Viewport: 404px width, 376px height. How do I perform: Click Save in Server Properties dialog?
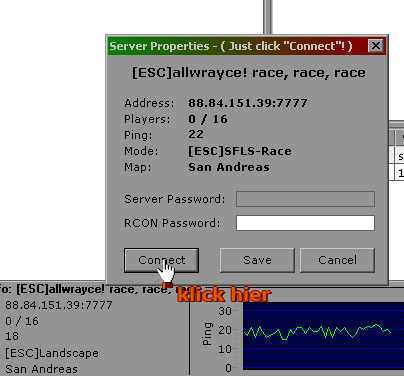click(257, 260)
